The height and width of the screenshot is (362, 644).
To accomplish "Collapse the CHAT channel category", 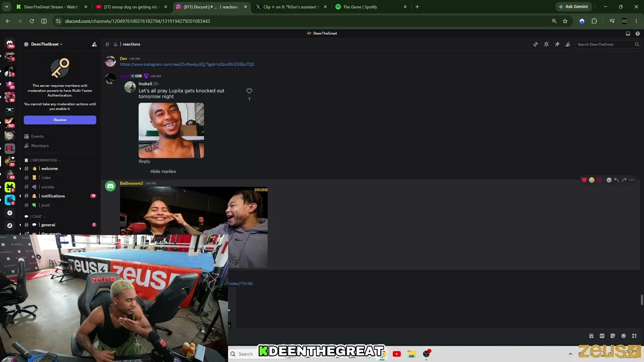I will click(x=38, y=217).
